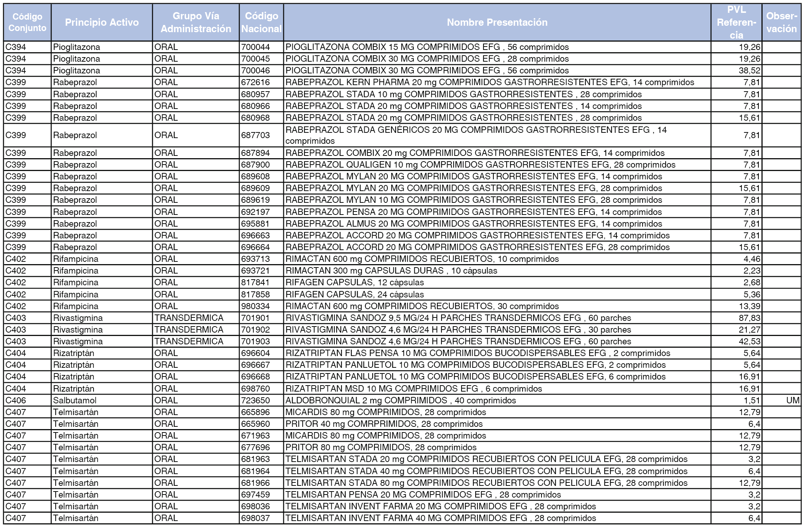
Task: Select the price cell 1,51
Action: coord(736,400)
